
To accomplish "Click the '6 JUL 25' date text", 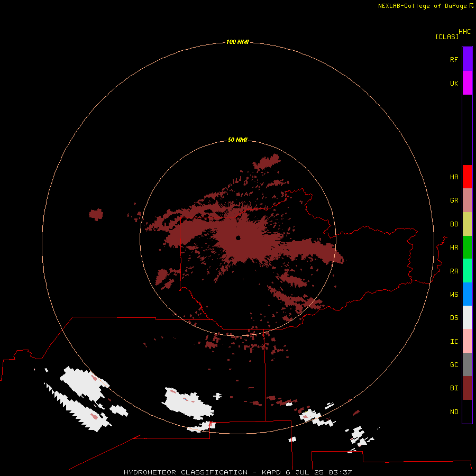I will click(x=305, y=472).
